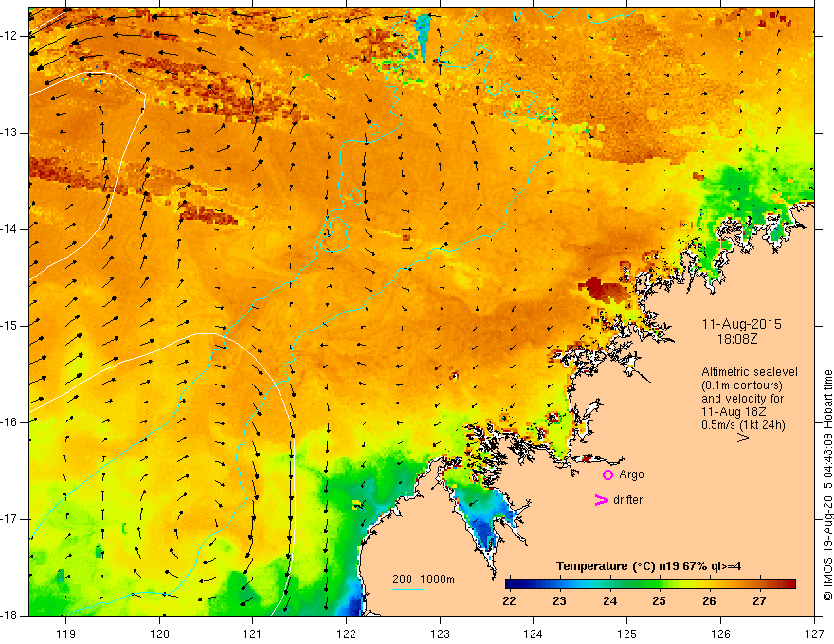Click the longitude axis label '119'
The image size is (834, 644).
click(66, 634)
